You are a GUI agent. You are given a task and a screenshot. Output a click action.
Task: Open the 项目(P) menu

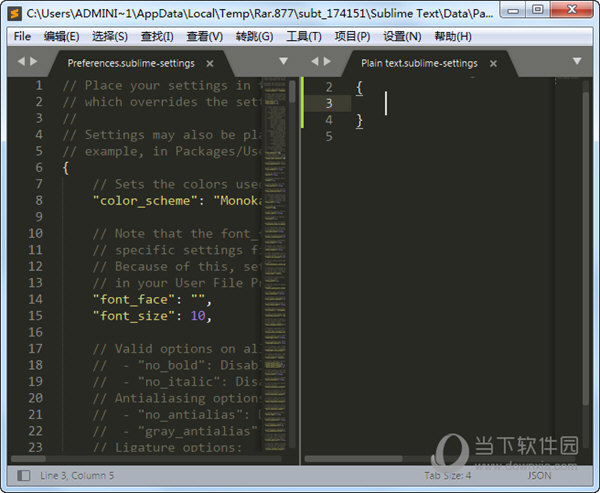click(352, 36)
